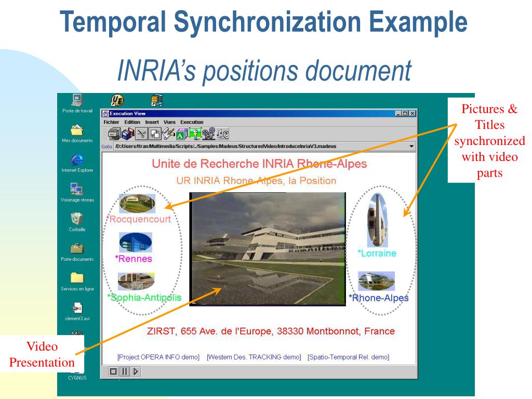Screen dimensions: 532x399
Task: Expand the Goto path dropdown arrow
Action: [x=411, y=146]
